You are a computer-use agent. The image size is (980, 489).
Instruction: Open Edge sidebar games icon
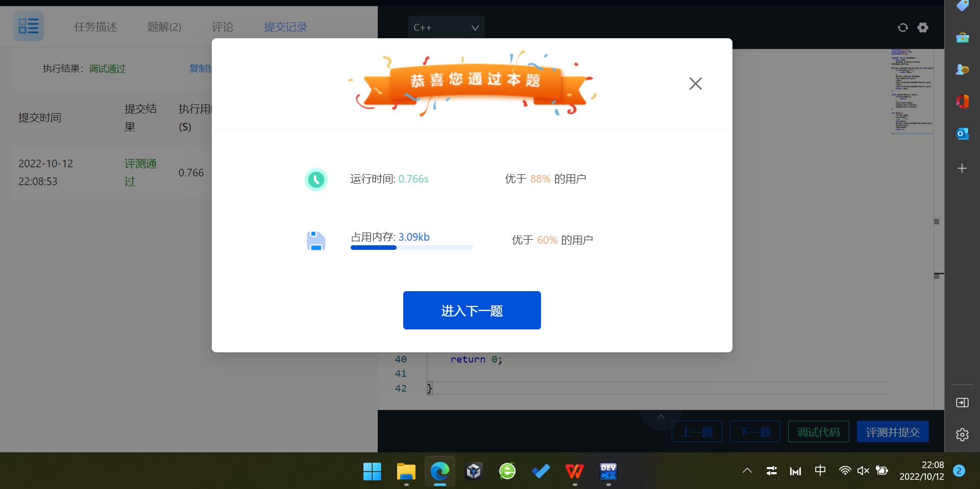pos(962,69)
